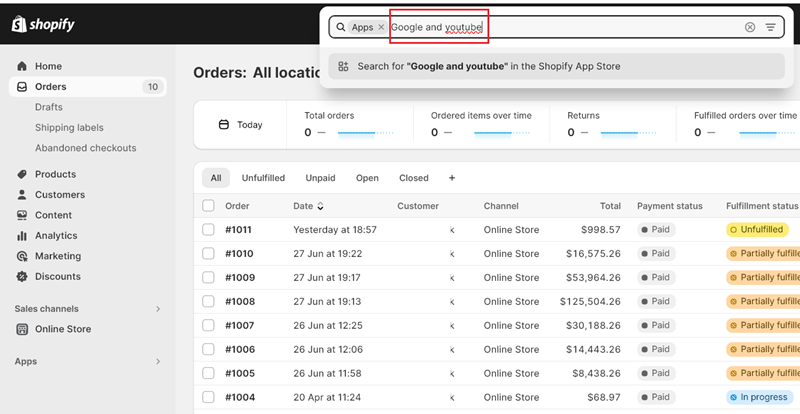Click the app store grid icon in suggestion
Screen dimensions: 800x414
coord(343,66)
